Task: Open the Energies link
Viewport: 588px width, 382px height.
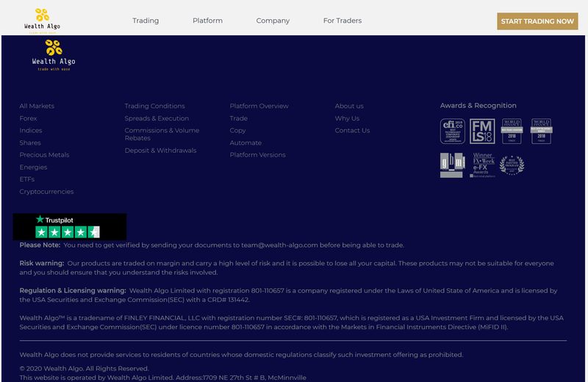Action: click(33, 167)
